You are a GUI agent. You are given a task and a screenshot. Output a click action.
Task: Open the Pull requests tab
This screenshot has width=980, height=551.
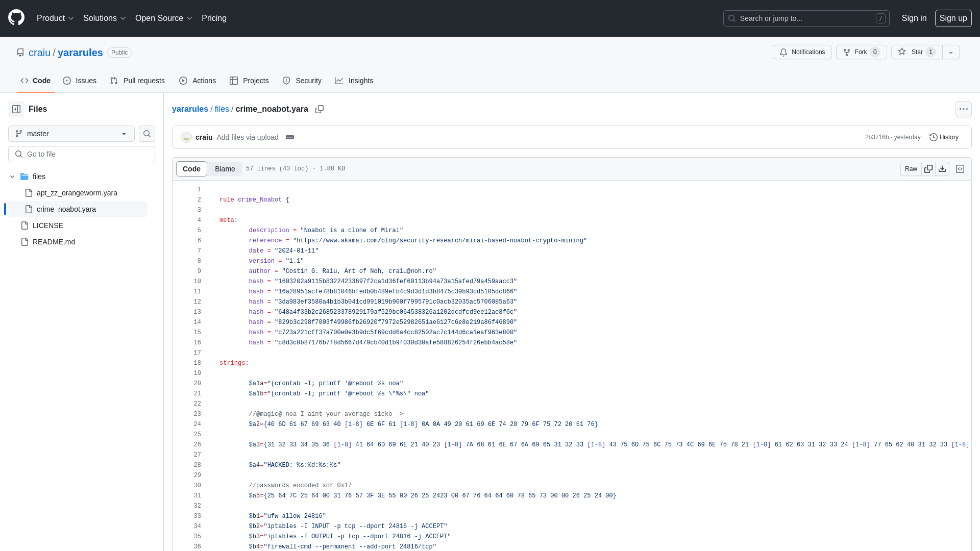pos(137,81)
